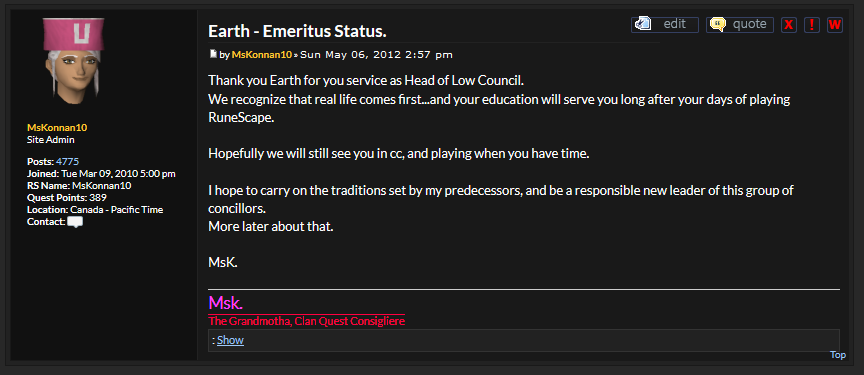Open post title "Earth - Emeritus Status."
The height and width of the screenshot is (375, 864).
point(298,31)
